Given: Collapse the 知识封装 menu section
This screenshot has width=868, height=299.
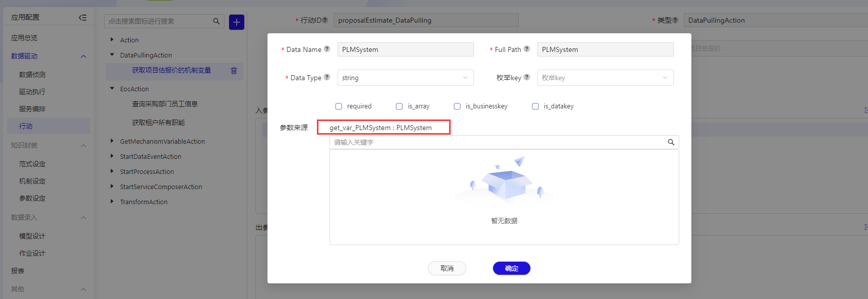Looking at the screenshot, I should pyautogui.click(x=84, y=146).
